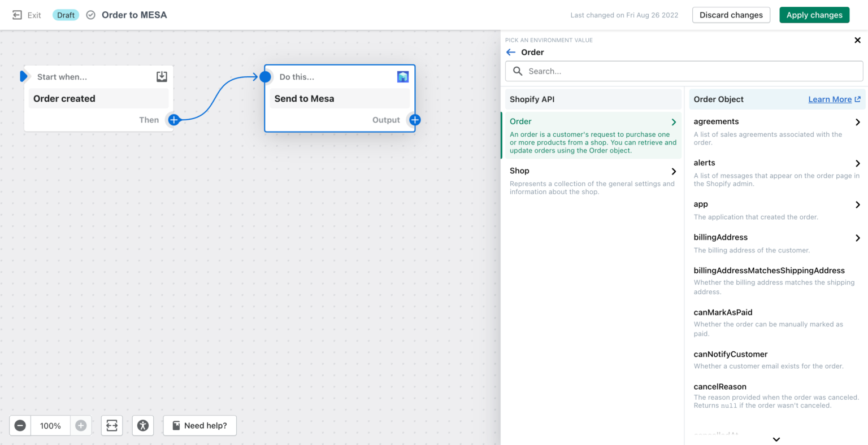The width and height of the screenshot is (868, 445).
Task: Select the Order created trigger
Action: pyautogui.click(x=99, y=98)
